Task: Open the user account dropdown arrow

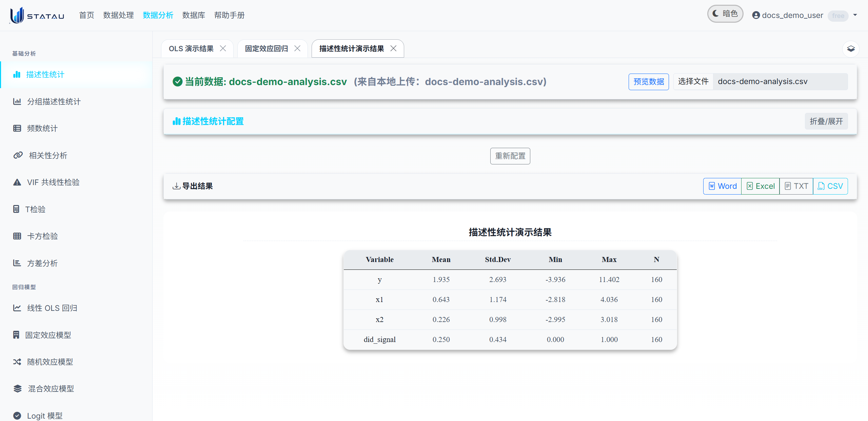Action: pos(855,15)
